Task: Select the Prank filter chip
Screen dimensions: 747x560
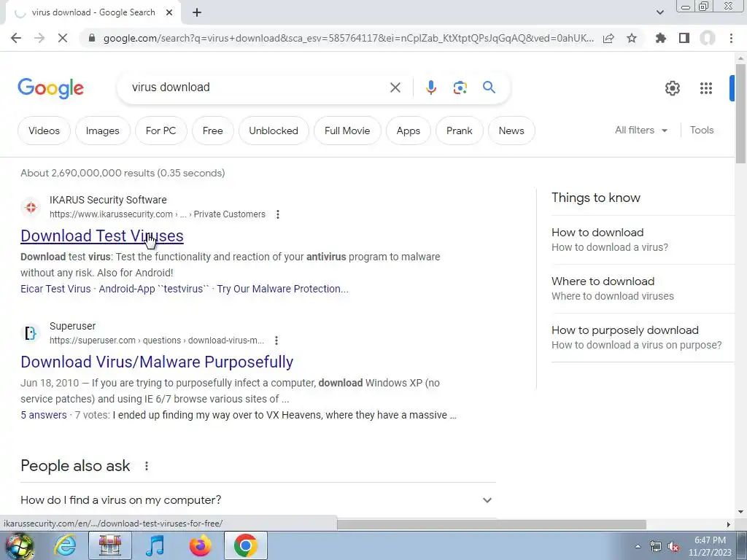Action: tap(460, 131)
